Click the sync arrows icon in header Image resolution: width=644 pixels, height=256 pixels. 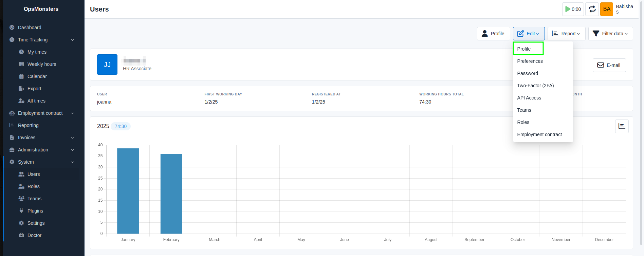tap(592, 9)
